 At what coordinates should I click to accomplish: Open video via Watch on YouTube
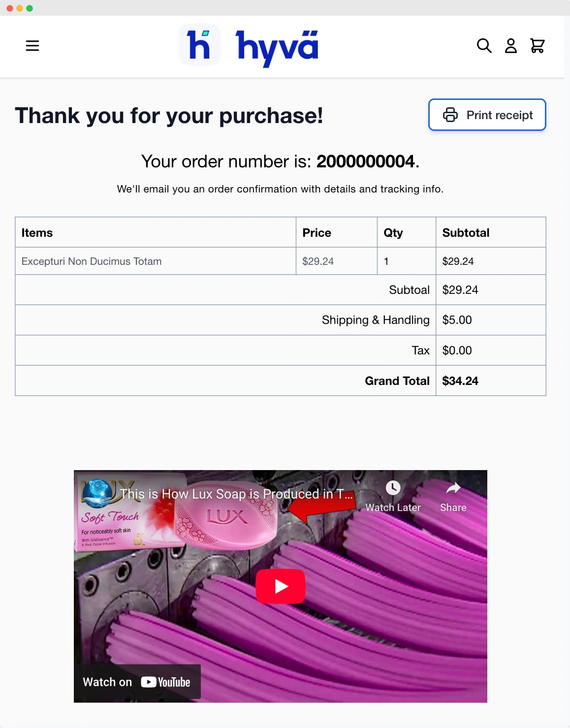(137, 682)
